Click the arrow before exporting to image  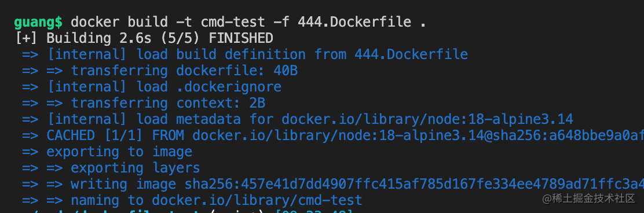pyautogui.click(x=30, y=152)
